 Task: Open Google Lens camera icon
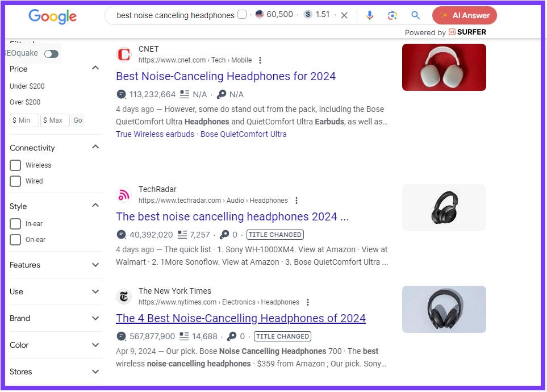coord(392,15)
